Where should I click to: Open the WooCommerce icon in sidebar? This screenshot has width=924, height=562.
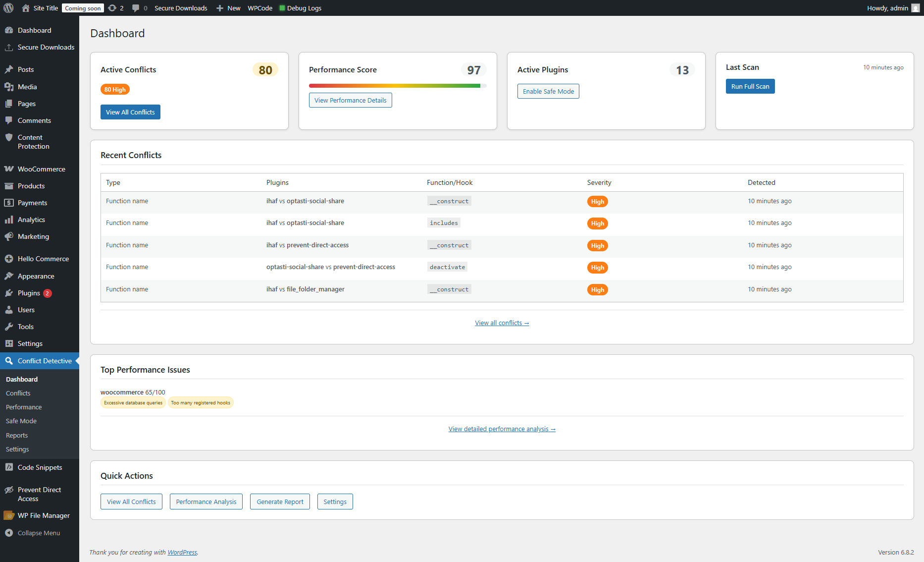point(9,169)
